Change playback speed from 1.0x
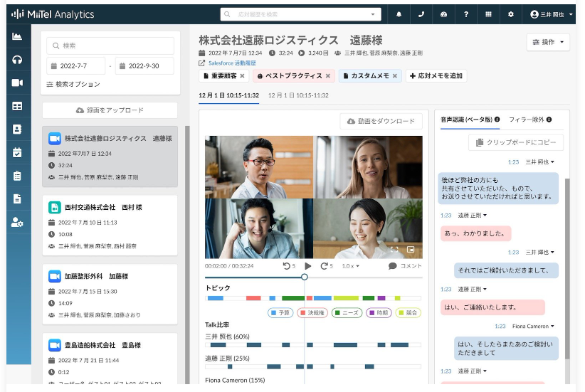 click(350, 266)
